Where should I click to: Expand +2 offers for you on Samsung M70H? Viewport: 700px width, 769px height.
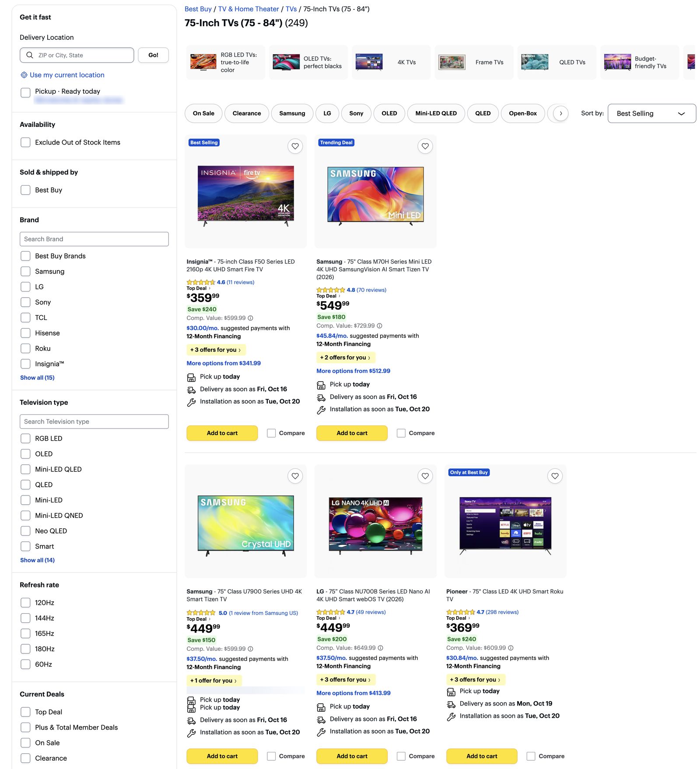346,358
